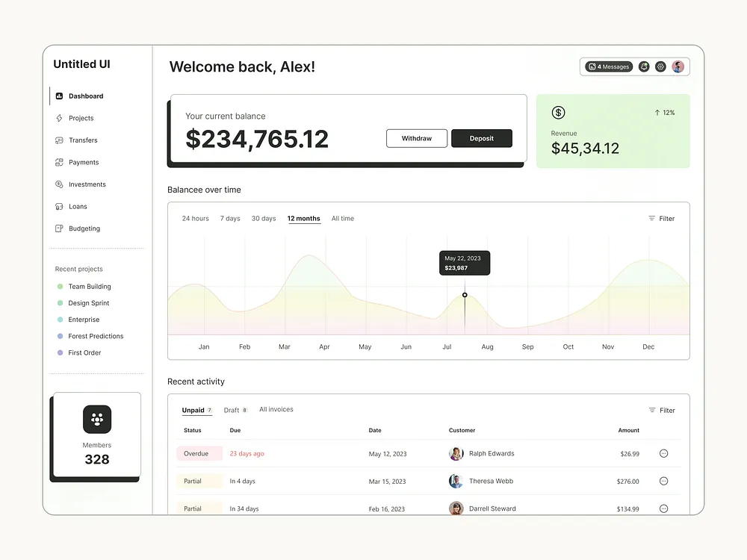Select the May 22 marker on the chart
Viewport: 747px width, 560px height.
(465, 295)
